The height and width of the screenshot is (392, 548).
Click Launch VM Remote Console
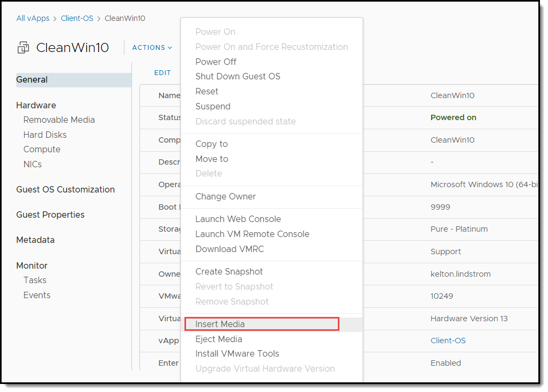click(x=252, y=234)
